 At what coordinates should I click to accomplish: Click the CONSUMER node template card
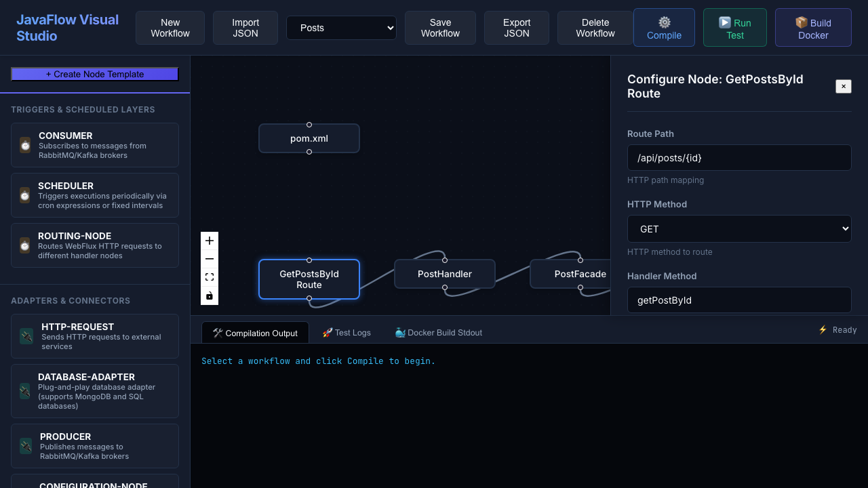click(95, 145)
